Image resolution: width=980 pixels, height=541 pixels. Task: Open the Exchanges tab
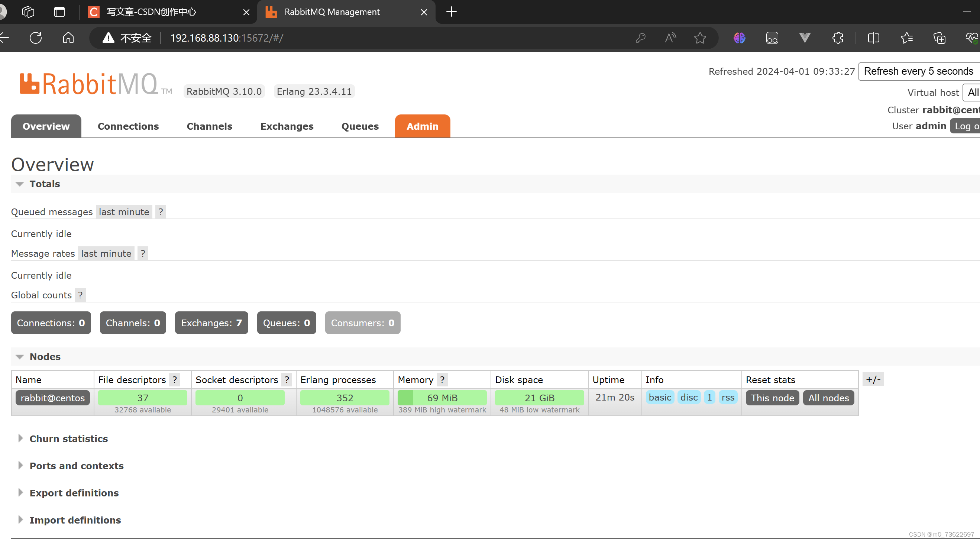pyautogui.click(x=287, y=126)
